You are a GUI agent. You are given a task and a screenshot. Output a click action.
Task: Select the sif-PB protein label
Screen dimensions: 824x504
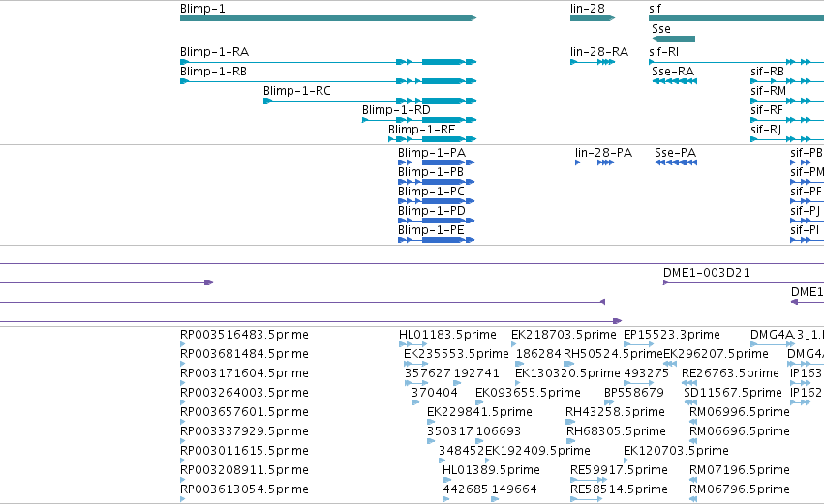click(x=807, y=153)
